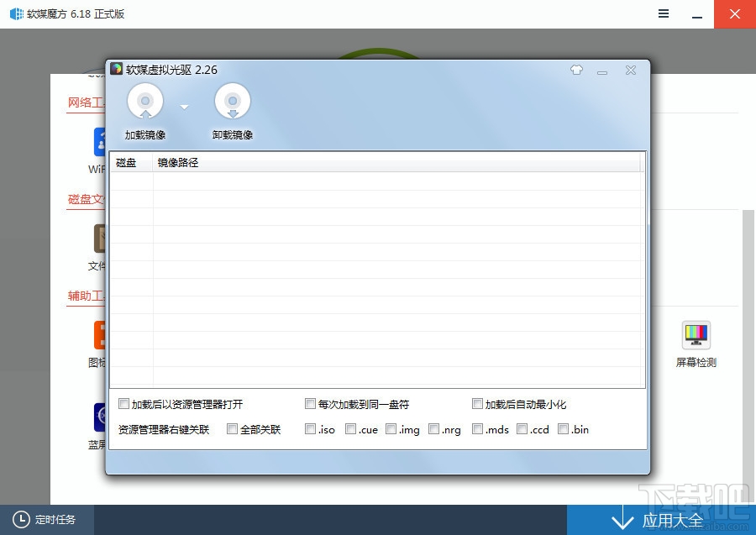Viewport: 756px width, 535px height.
Task: Minimize the 软媒虚拟光驱 window
Action: [x=602, y=72]
